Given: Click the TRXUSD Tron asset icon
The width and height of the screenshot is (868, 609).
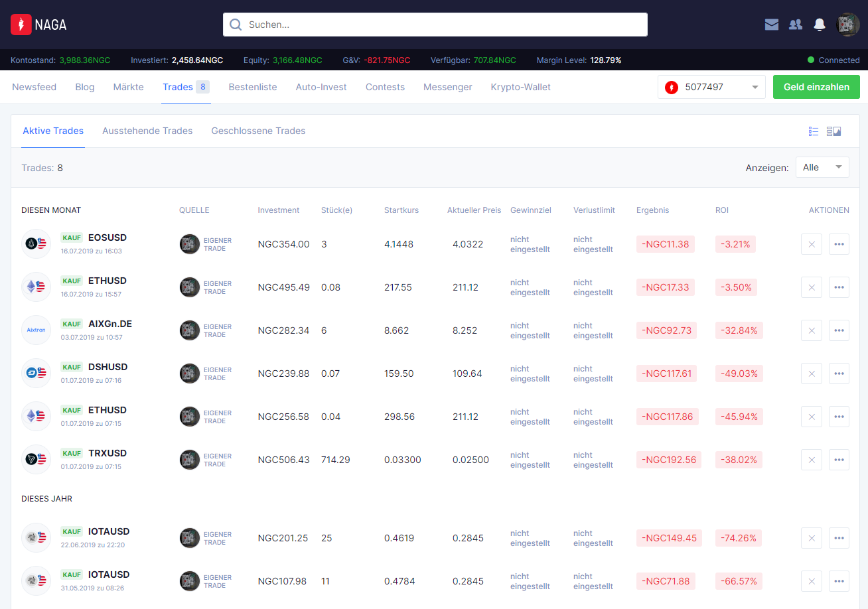Looking at the screenshot, I should (x=36, y=460).
